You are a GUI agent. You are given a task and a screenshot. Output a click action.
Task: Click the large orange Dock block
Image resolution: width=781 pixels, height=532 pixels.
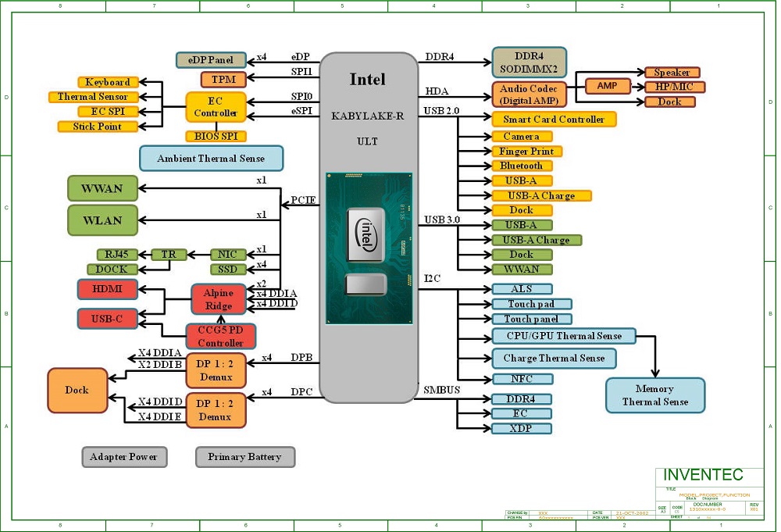pyautogui.click(x=77, y=391)
